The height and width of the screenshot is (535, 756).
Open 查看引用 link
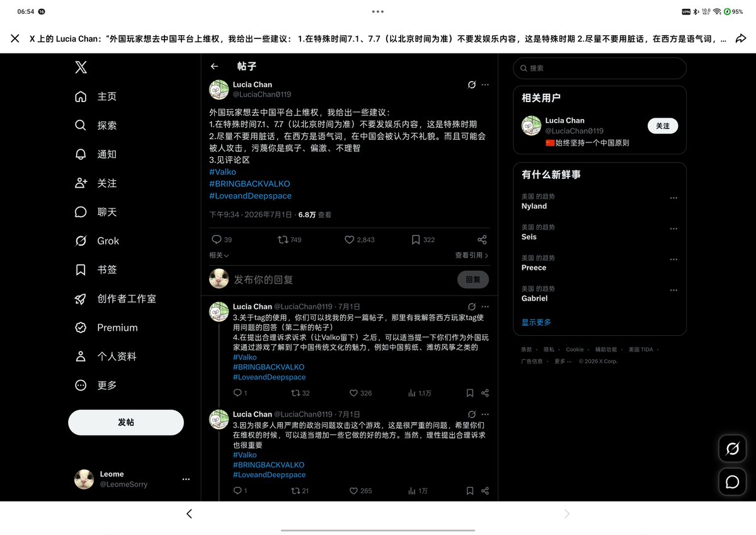tap(472, 255)
